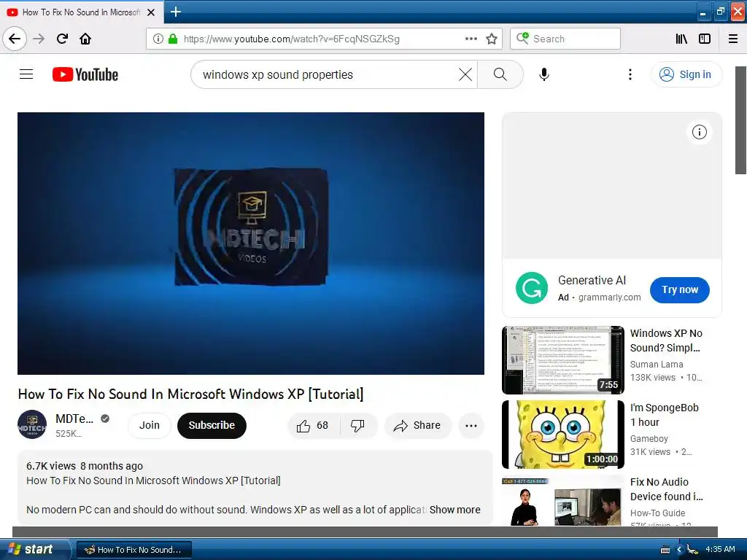This screenshot has height=560, width=747.
Task: Click the browser forward arrow
Action: (x=39, y=39)
